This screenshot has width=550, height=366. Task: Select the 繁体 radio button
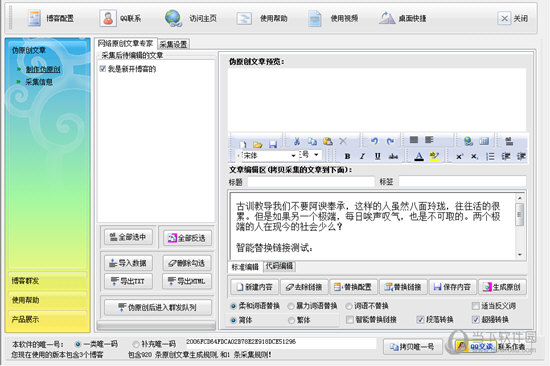coord(291,320)
